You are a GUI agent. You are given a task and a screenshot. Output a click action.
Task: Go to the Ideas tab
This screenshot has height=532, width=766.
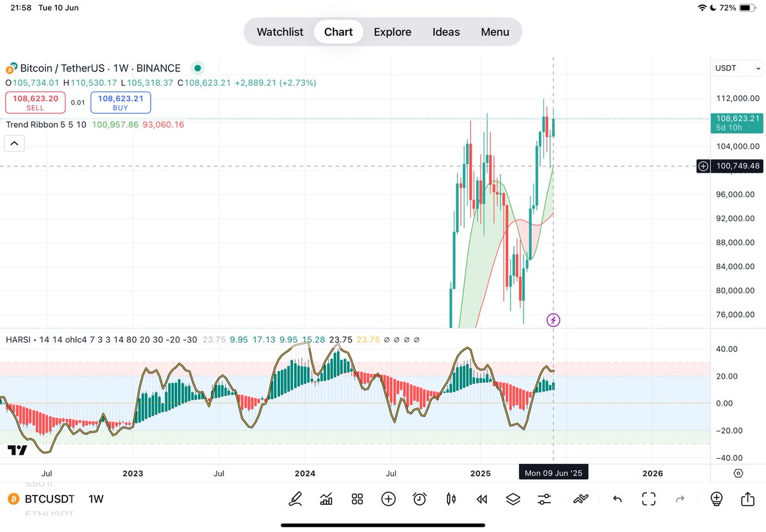pyautogui.click(x=446, y=32)
